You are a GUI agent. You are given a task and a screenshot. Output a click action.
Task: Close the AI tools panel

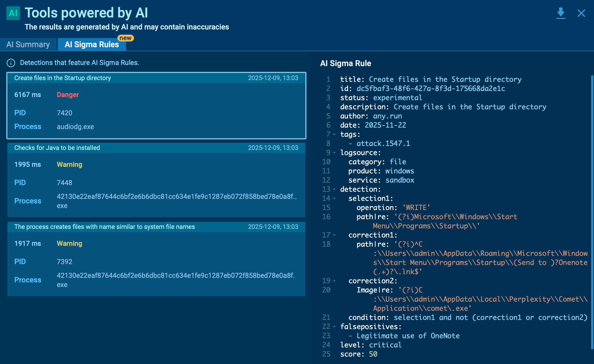[581, 13]
